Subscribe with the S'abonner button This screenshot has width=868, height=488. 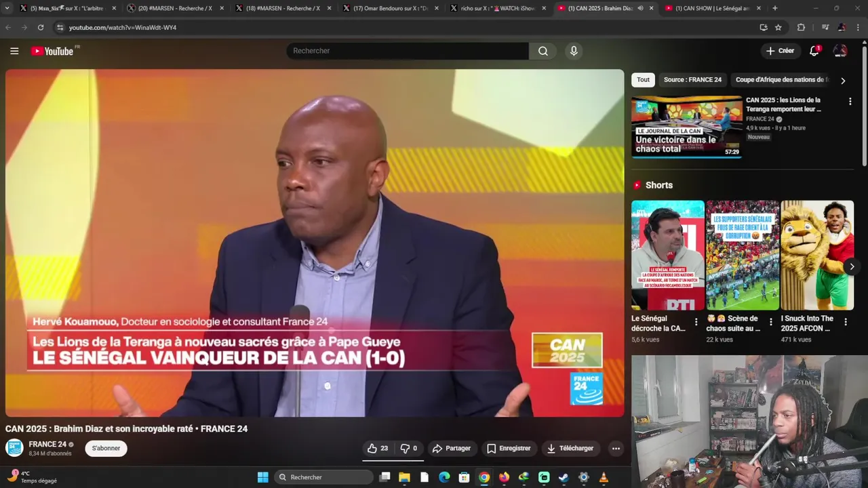point(106,448)
